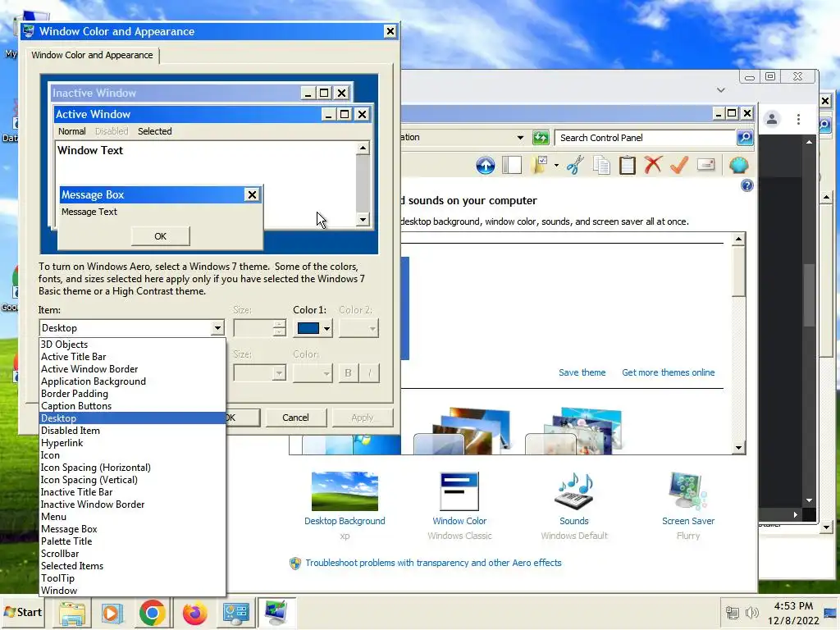Open Firefox from the taskbar
Image resolution: width=840 pixels, height=630 pixels.
pos(194,614)
